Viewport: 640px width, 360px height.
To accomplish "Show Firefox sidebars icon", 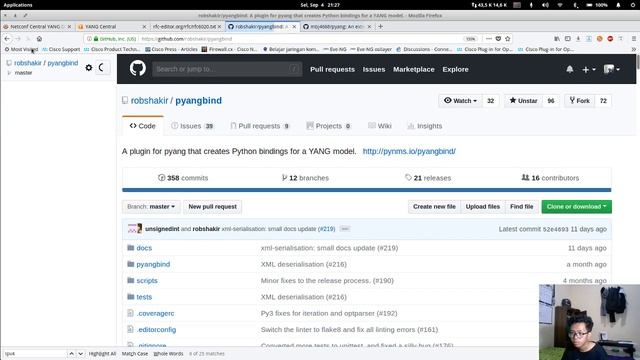I will [567, 38].
